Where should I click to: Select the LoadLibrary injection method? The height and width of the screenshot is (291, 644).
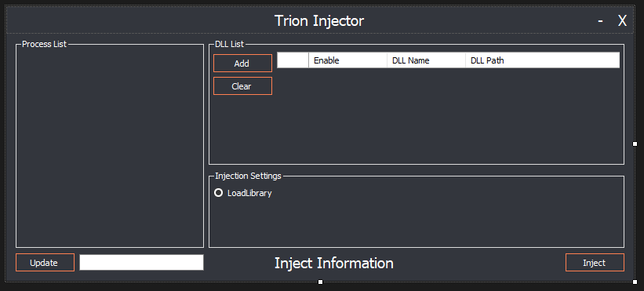pos(243,193)
